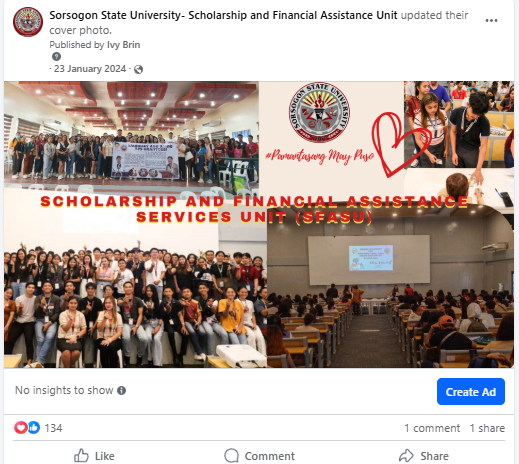Click the Share arrow button
The image size is (519, 464).
point(424,455)
